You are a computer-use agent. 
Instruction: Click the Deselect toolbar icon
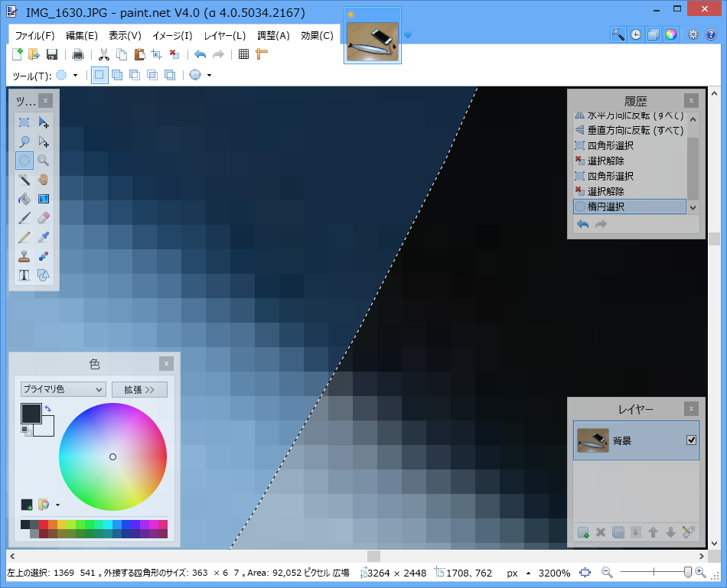click(x=174, y=55)
